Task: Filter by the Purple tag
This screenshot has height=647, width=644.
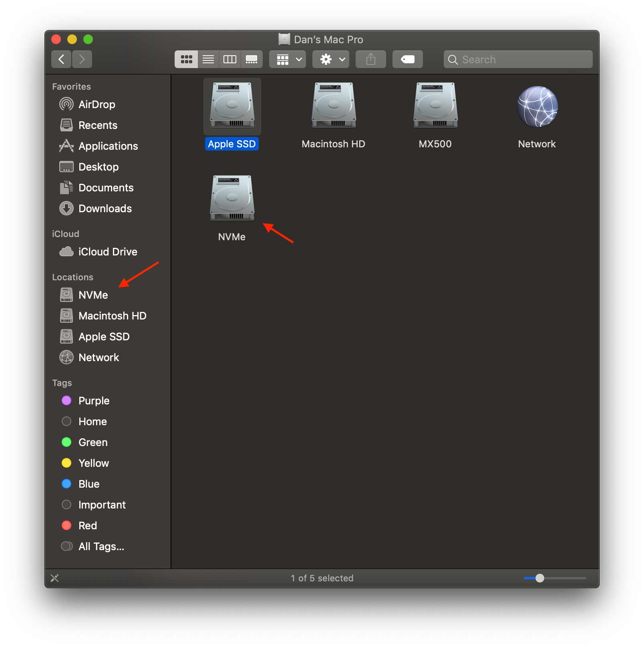Action: [108, 401]
